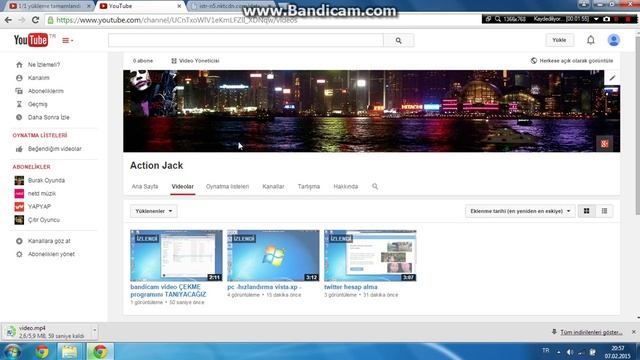
Task: Click the Yükle upload button
Action: point(559,40)
